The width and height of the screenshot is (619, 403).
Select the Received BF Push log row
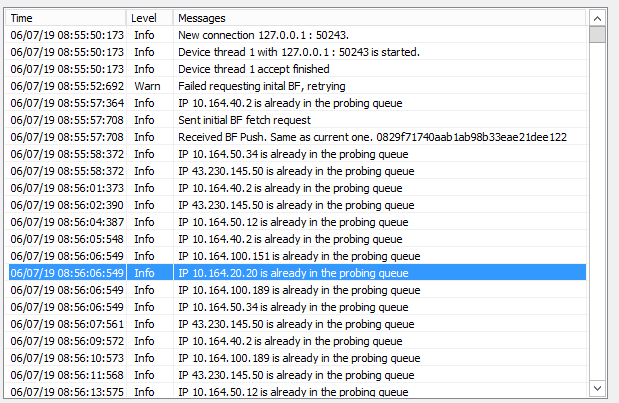[x=298, y=137]
